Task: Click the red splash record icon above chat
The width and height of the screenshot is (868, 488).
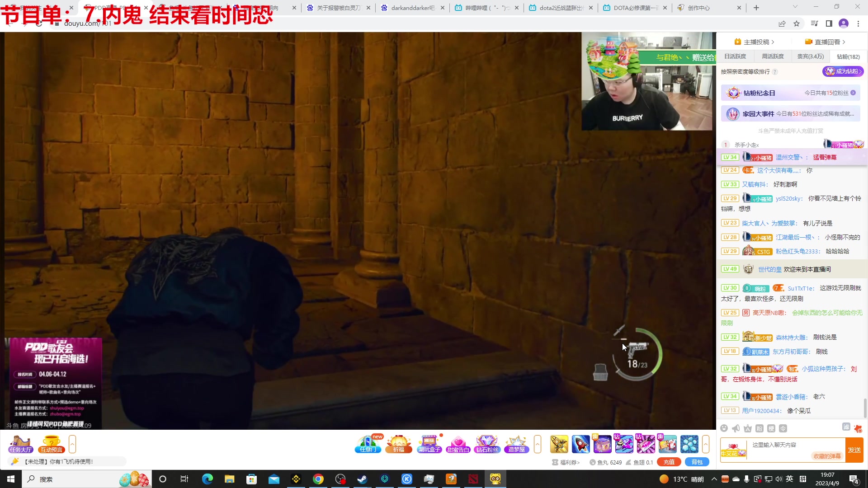Action: coord(858,428)
